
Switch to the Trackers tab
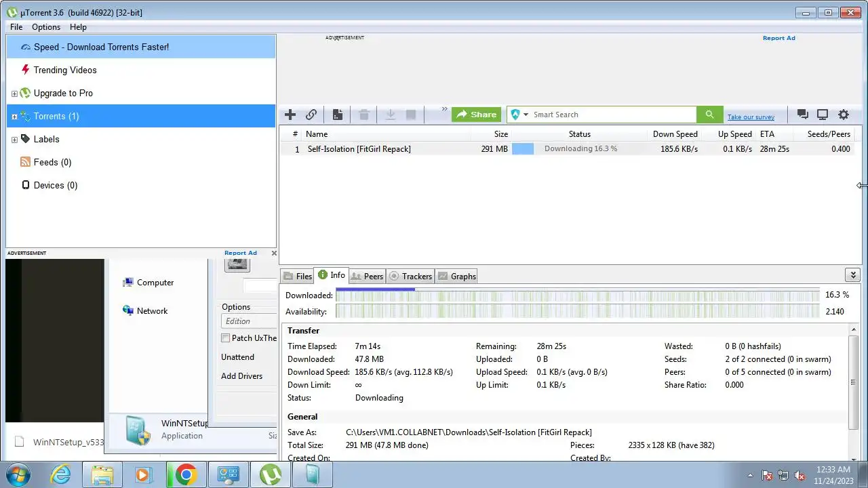[x=410, y=276]
